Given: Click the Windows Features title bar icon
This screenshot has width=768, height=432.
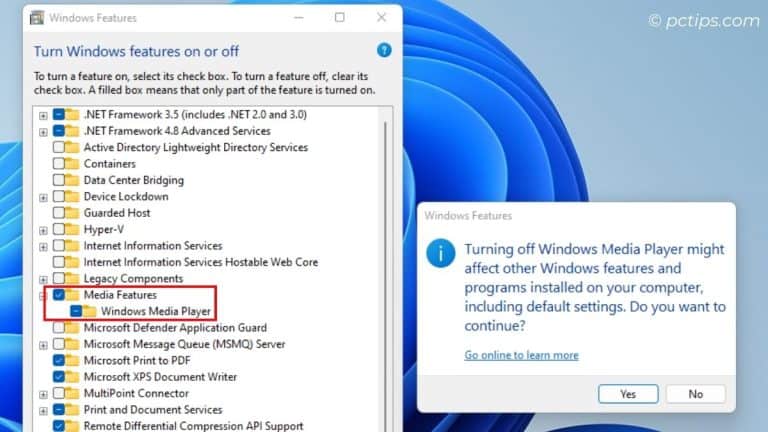Looking at the screenshot, I should (35, 17).
